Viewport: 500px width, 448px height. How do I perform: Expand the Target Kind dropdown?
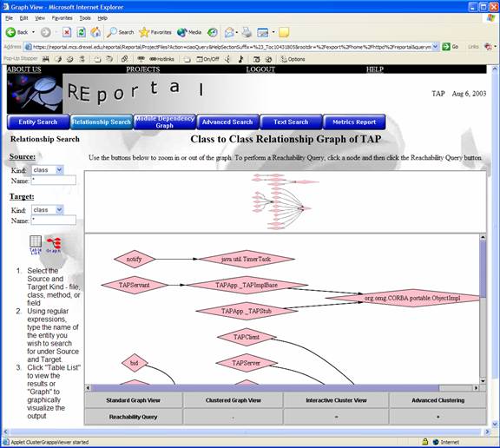click(59, 210)
